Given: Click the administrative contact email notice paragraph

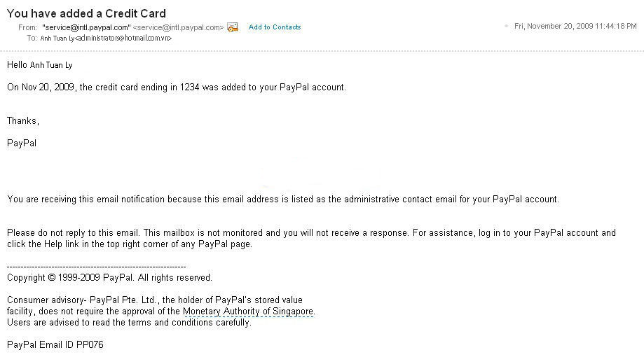Looking at the screenshot, I should click(x=283, y=199).
